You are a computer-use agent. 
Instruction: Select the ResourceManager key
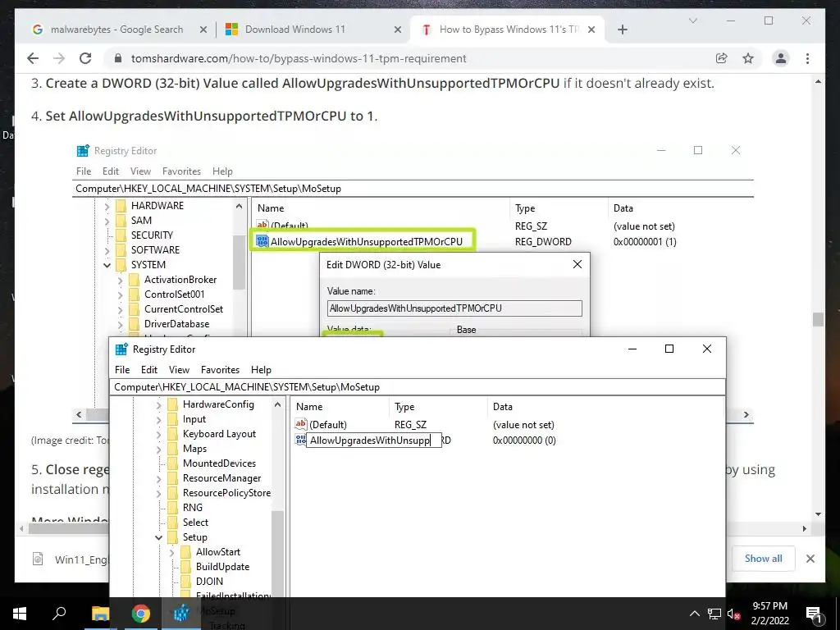click(x=221, y=478)
